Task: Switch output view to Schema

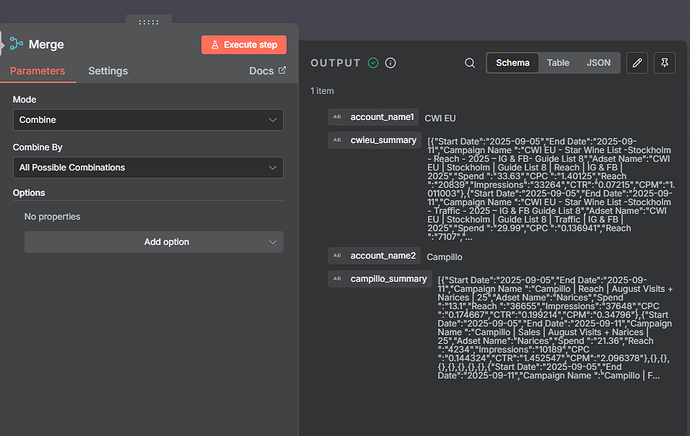Action: [513, 63]
